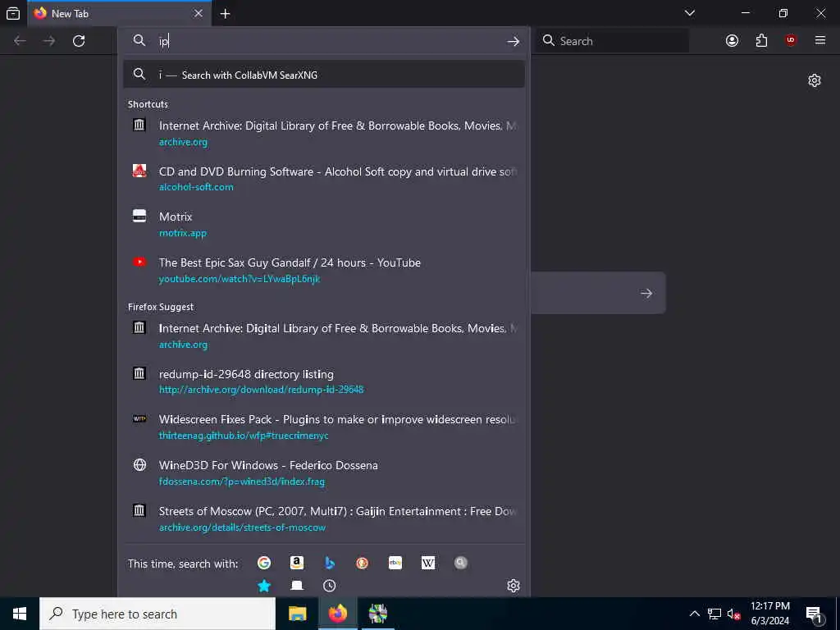Search open tabs with the tab icon

point(297,586)
